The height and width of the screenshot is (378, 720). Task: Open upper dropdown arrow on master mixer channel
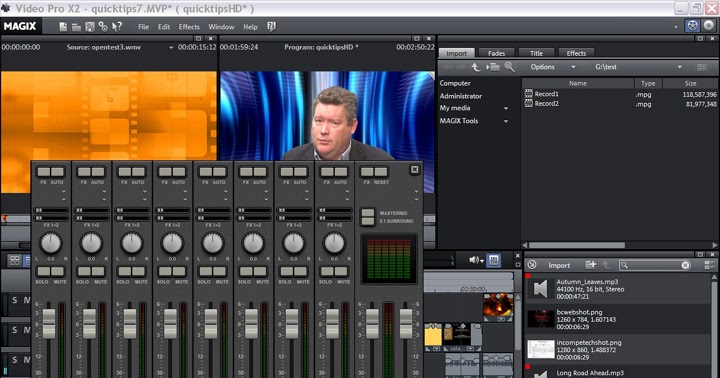(416, 192)
